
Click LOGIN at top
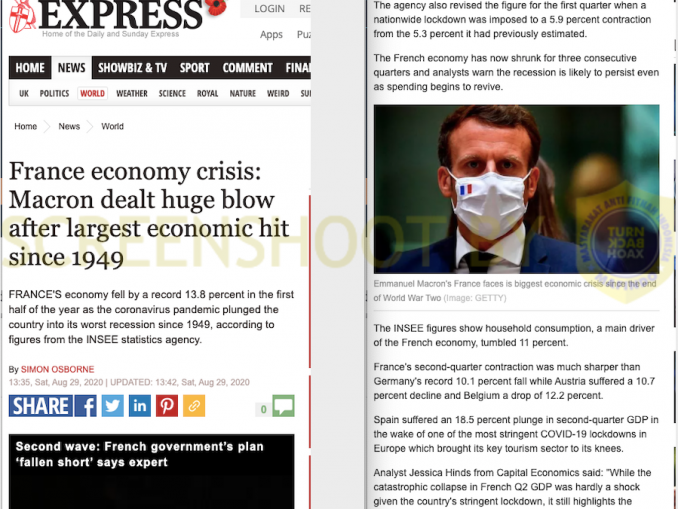pyautogui.click(x=269, y=9)
